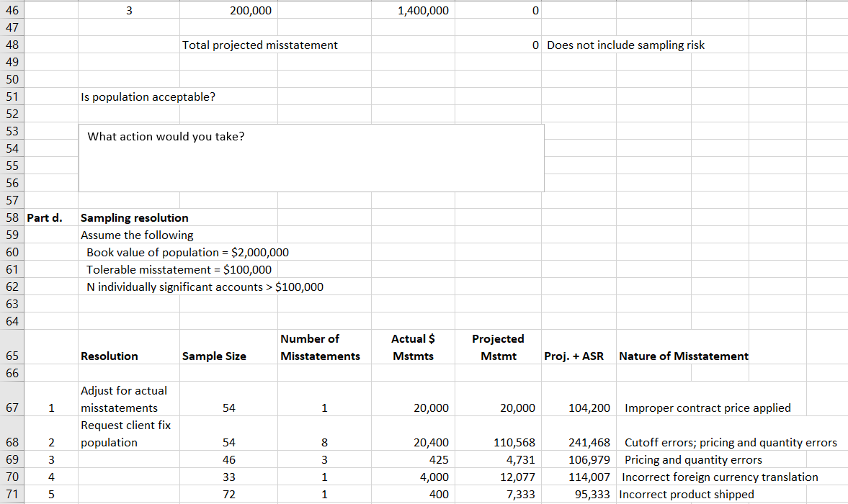Click the cell labeled 'Is population acceptable?'
Image resolution: width=848 pixels, height=504 pixels.
point(130,96)
